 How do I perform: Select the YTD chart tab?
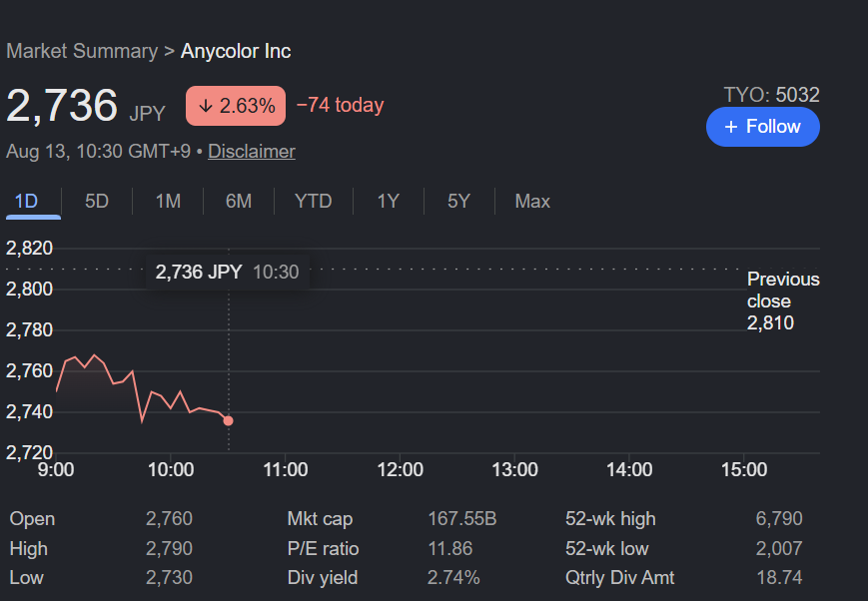point(314,201)
